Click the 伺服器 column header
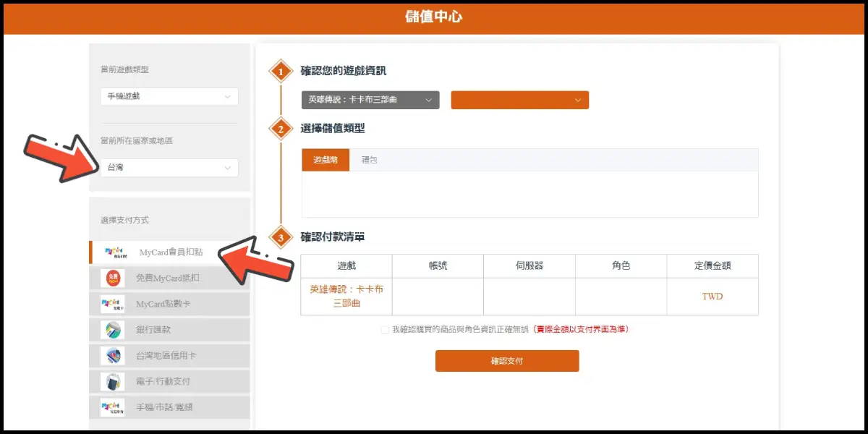Screen dimensions: 868x434 (x=529, y=266)
